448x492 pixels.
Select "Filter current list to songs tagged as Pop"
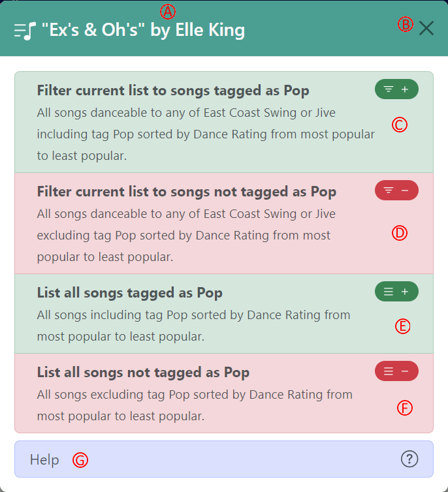tap(173, 90)
